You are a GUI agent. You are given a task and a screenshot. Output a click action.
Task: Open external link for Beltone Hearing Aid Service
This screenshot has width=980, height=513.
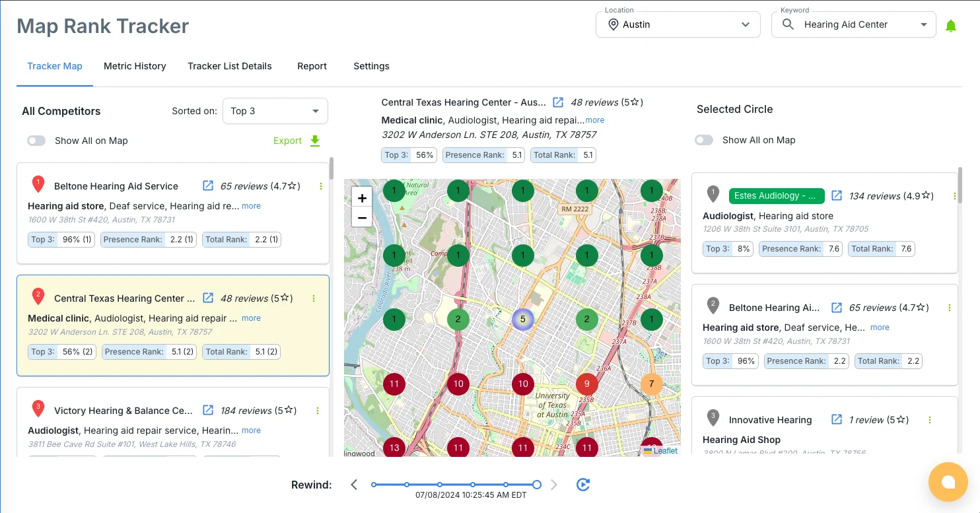click(x=208, y=186)
